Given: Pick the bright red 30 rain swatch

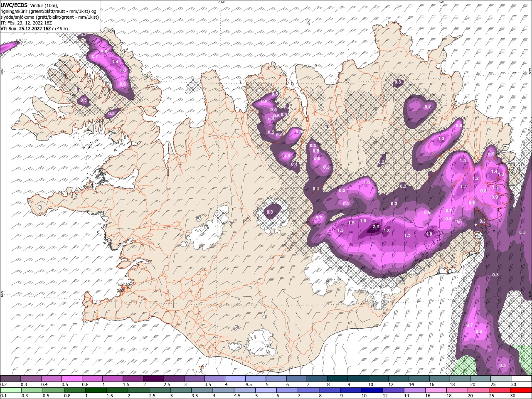Looking at the screenshot, I should pos(521,390).
